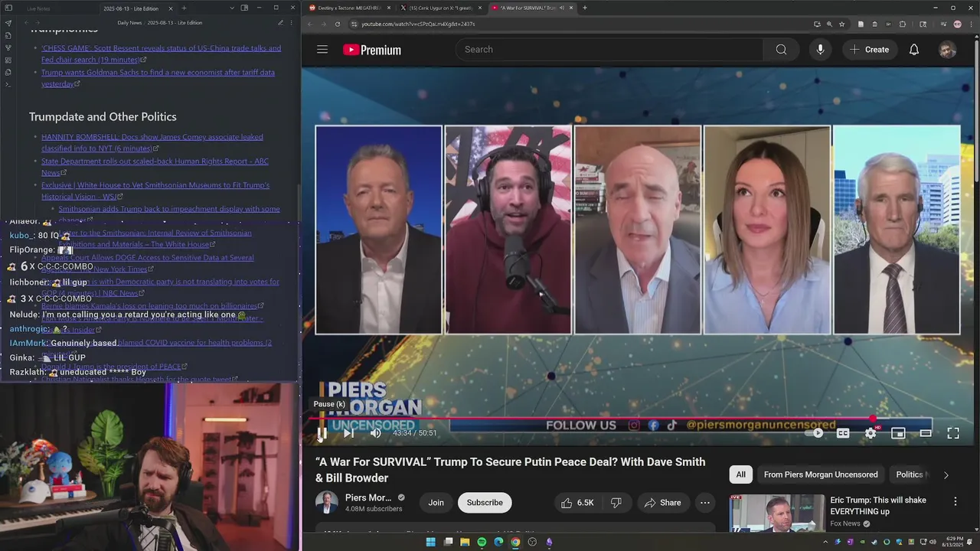Open note more options menu
This screenshot has height=551, width=980.
click(292, 23)
